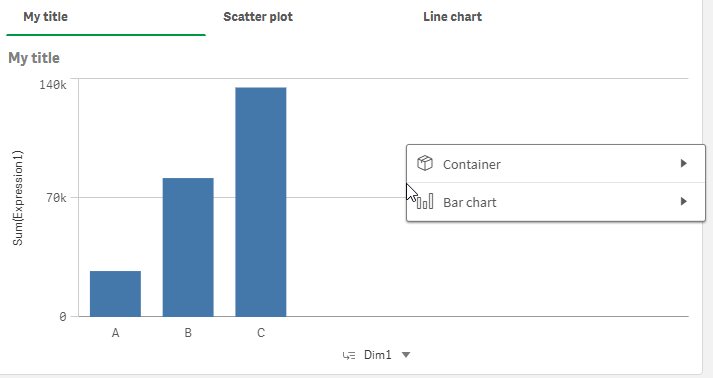Choose Container in the context menu
713x378 pixels.
coord(556,164)
